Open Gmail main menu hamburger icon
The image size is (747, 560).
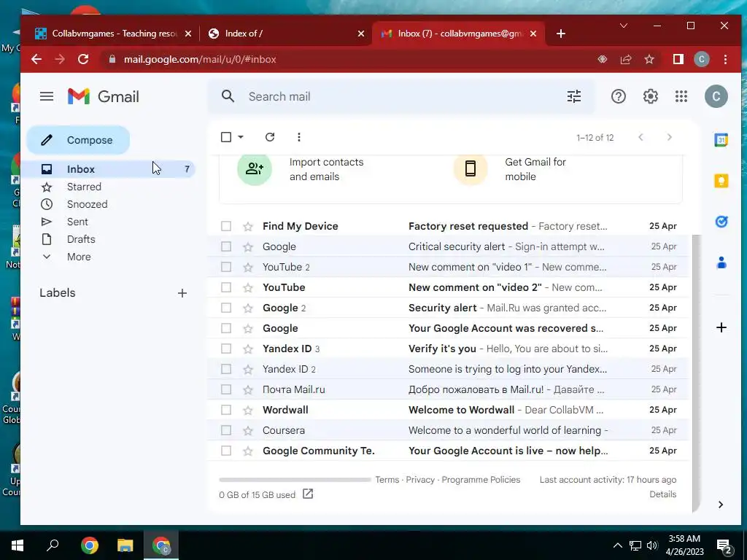(46, 97)
